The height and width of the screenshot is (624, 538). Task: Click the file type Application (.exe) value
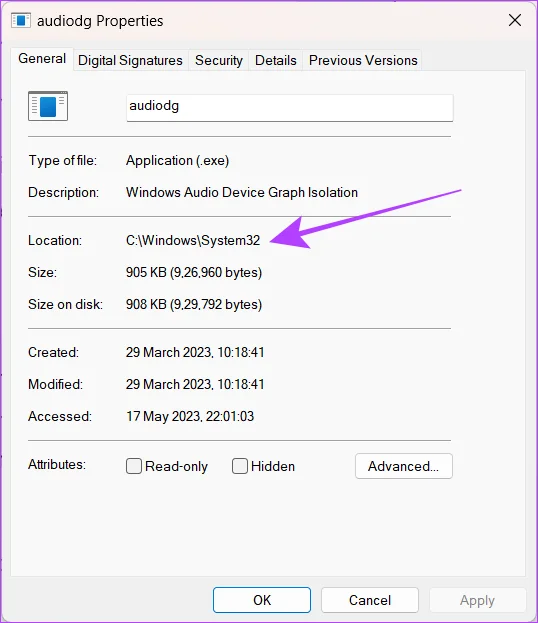[x=177, y=161]
